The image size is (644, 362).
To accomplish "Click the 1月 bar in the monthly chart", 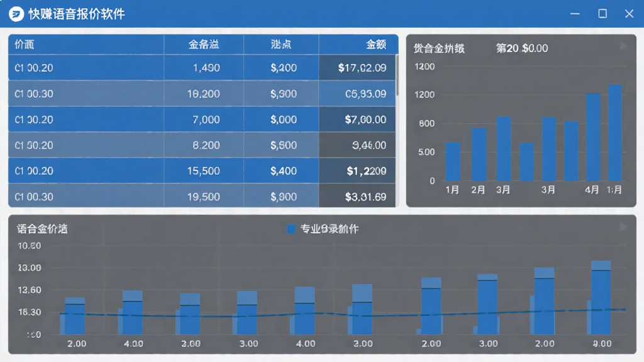I will point(453,162).
